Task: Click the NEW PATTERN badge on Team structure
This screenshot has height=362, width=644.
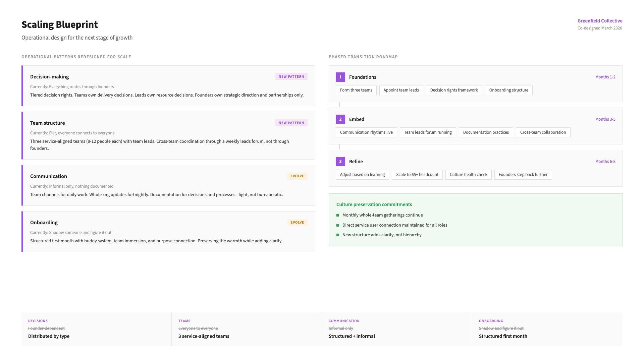Action: tap(291, 123)
